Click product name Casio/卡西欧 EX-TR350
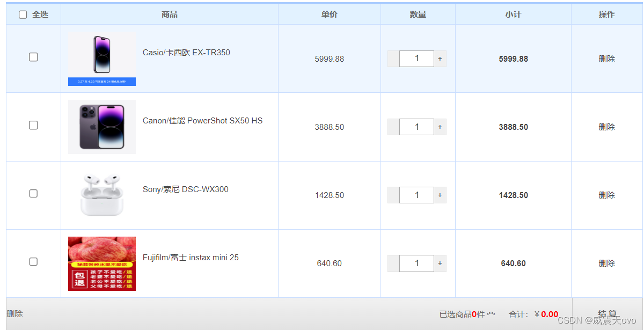Viewport: 644px width, 330px height. point(186,53)
